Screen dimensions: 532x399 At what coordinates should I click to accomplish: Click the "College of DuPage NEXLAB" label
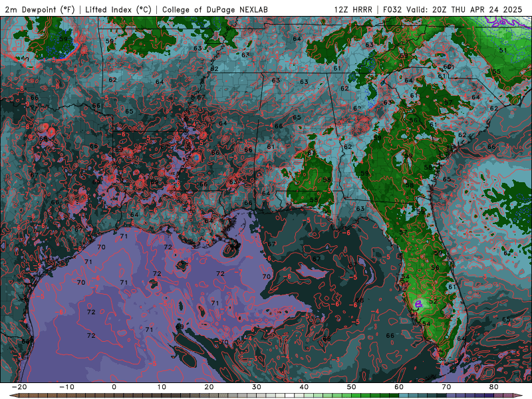pyautogui.click(x=215, y=9)
